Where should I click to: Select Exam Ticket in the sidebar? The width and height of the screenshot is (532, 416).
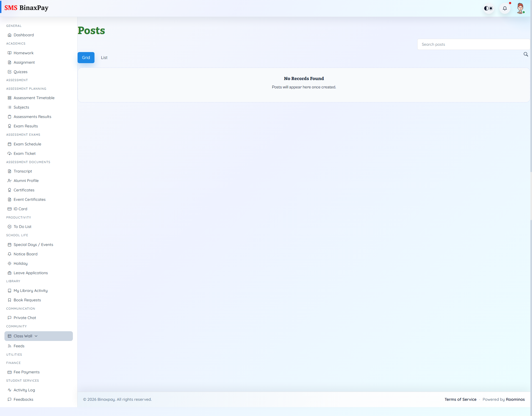[x=24, y=153]
